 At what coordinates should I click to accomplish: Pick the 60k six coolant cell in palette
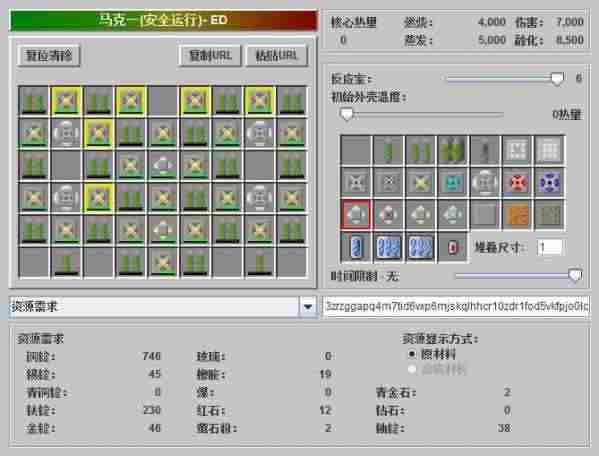420,247
